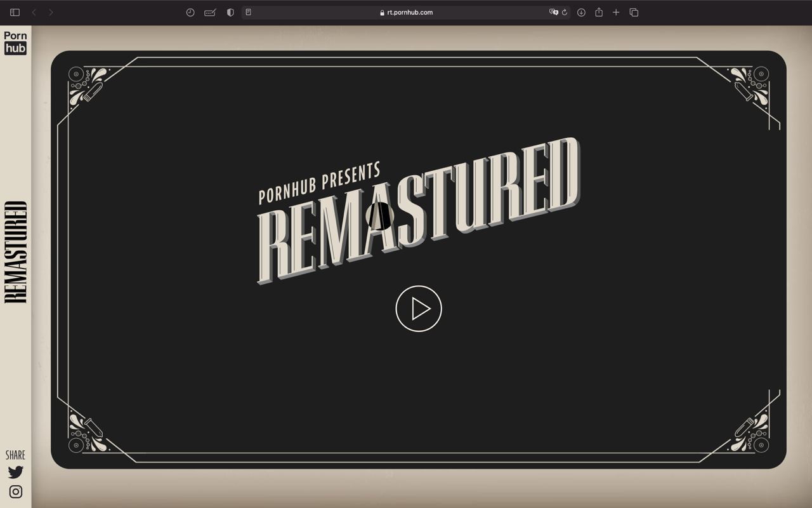Click the PORNHUB PRESENTS heading

click(x=320, y=184)
